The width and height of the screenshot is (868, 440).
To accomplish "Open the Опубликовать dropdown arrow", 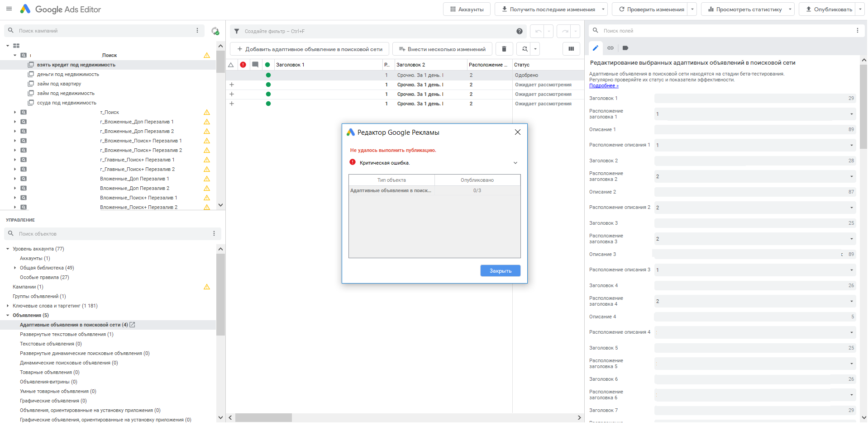I will pos(860,9).
